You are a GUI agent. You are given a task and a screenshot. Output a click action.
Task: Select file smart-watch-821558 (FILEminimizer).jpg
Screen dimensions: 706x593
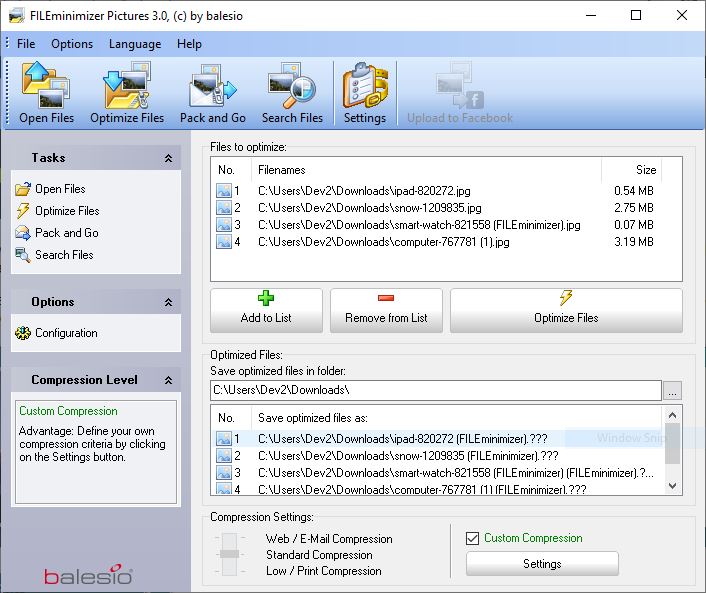tap(419, 225)
